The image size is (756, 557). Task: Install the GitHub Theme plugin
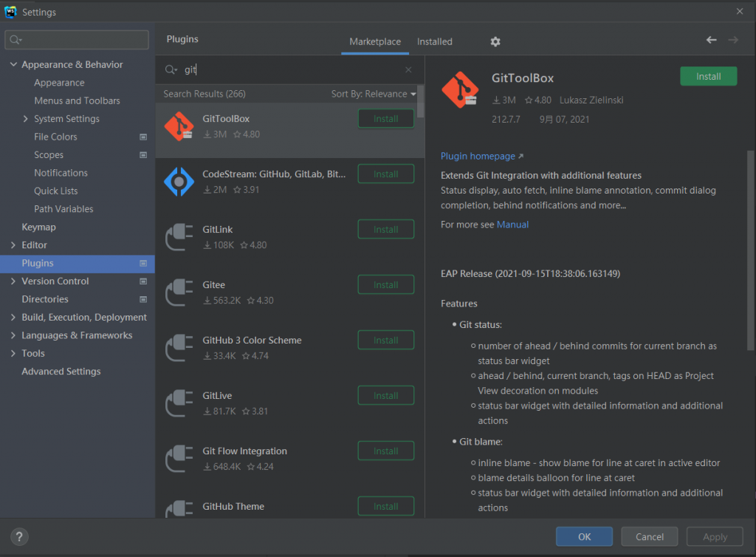click(385, 506)
